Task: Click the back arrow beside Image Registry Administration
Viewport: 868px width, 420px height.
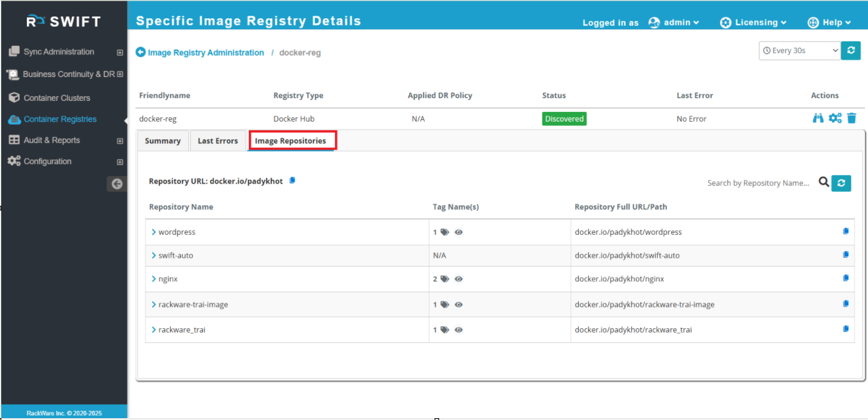Action: 141,53
